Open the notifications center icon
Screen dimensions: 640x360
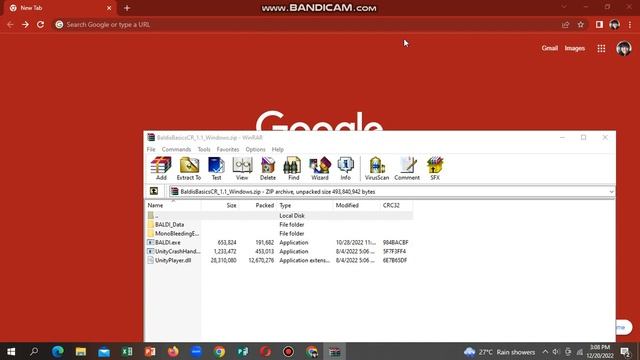(x=625, y=351)
